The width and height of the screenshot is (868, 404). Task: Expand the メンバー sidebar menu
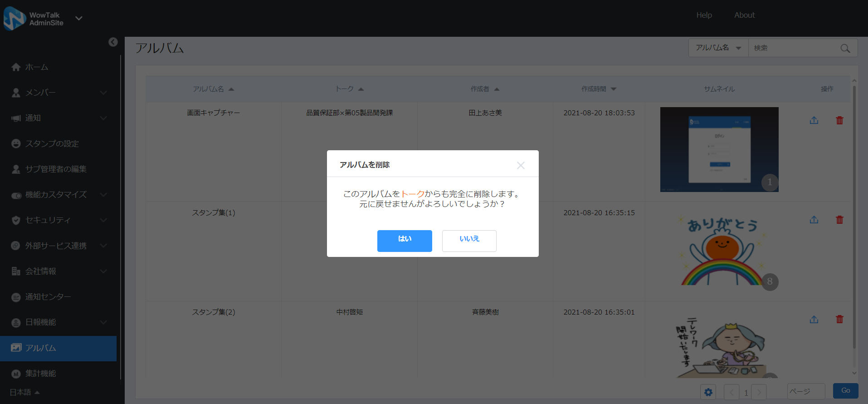click(58, 93)
